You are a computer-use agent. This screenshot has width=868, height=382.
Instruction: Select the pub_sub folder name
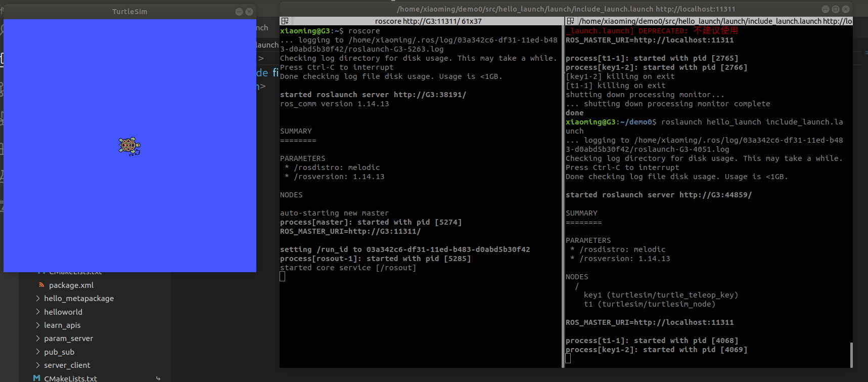tap(59, 352)
